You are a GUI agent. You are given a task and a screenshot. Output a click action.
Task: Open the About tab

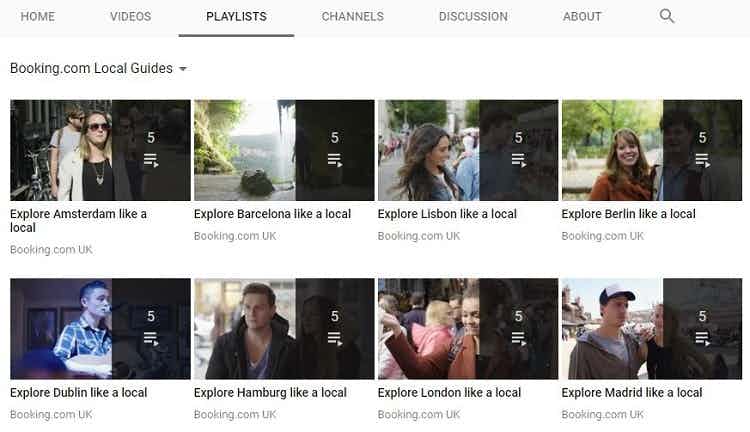point(582,17)
